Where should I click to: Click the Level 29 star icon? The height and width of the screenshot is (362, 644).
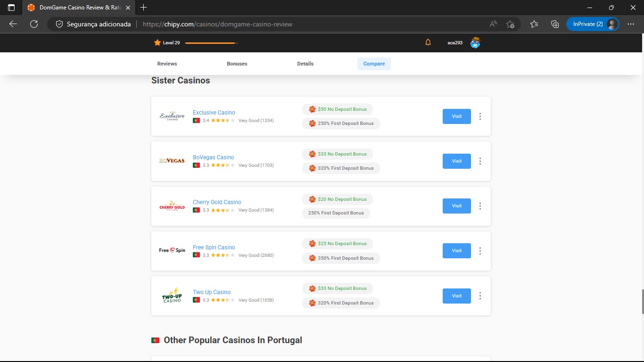click(x=157, y=42)
